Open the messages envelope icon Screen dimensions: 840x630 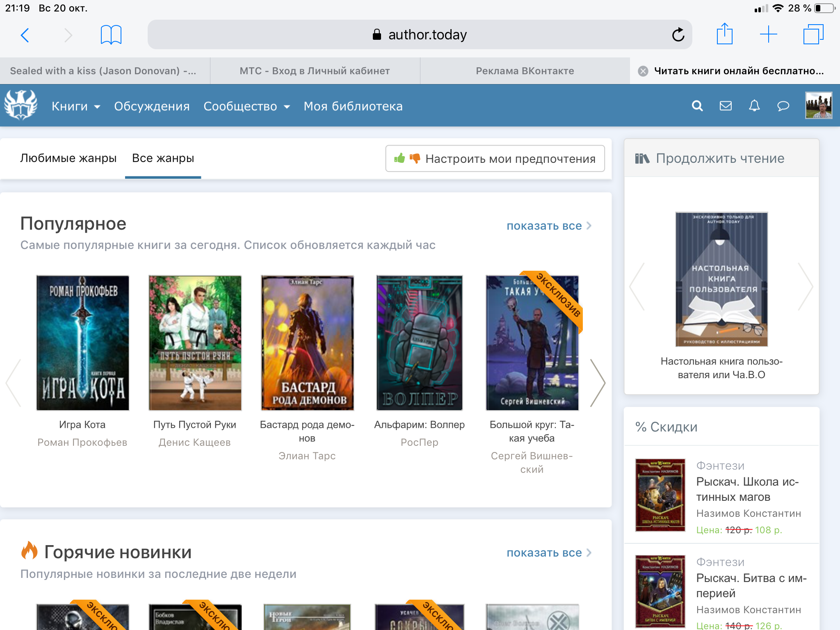pos(726,106)
